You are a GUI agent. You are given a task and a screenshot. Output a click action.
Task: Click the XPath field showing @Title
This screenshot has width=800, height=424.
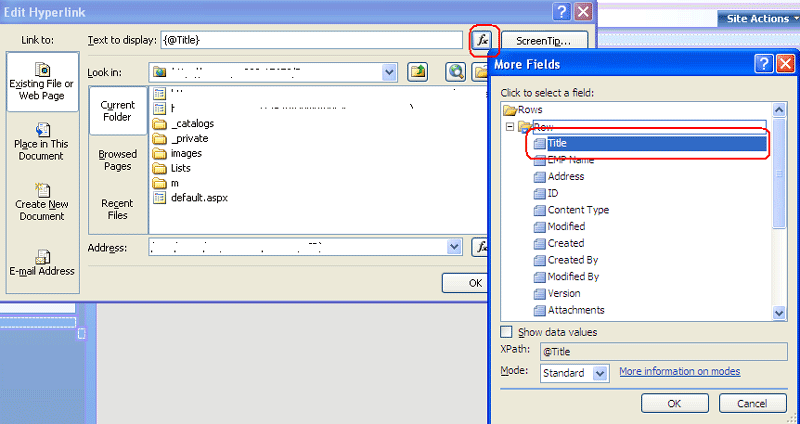663,352
